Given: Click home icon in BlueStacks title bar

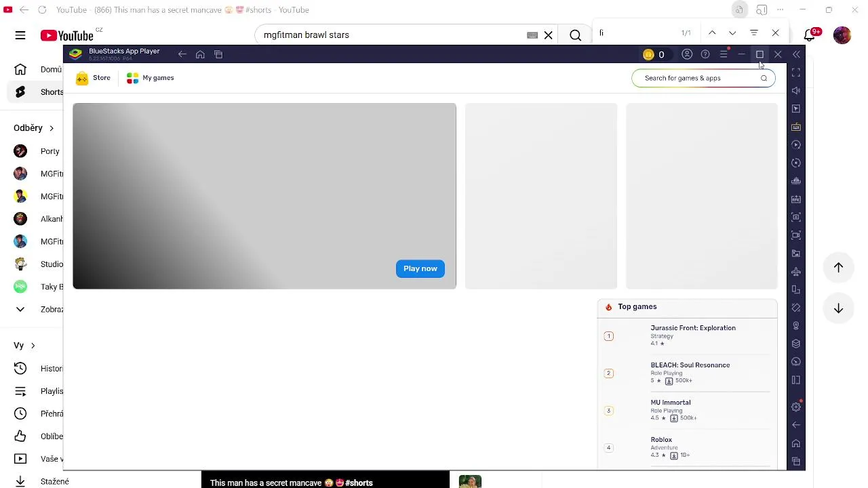Looking at the screenshot, I should 200,54.
